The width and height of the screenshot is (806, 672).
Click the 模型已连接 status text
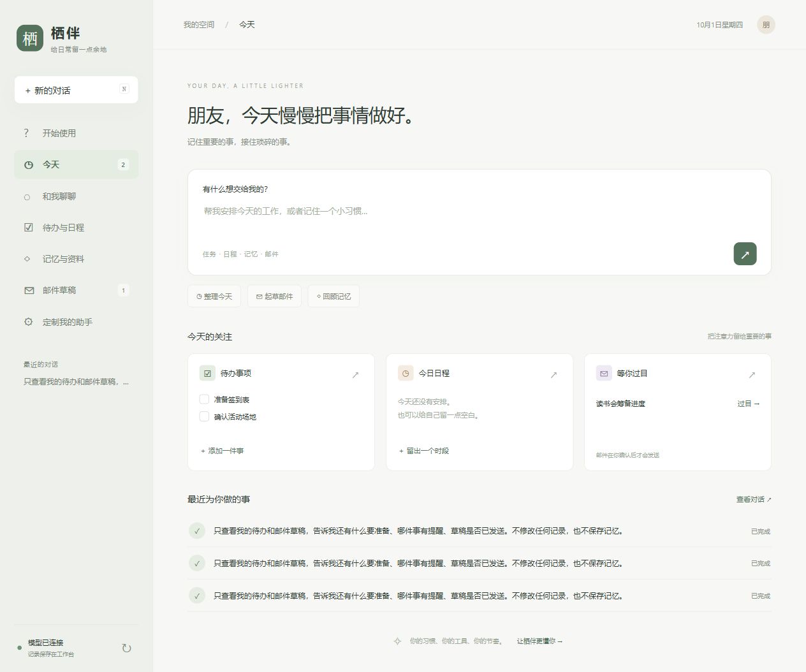[46, 643]
